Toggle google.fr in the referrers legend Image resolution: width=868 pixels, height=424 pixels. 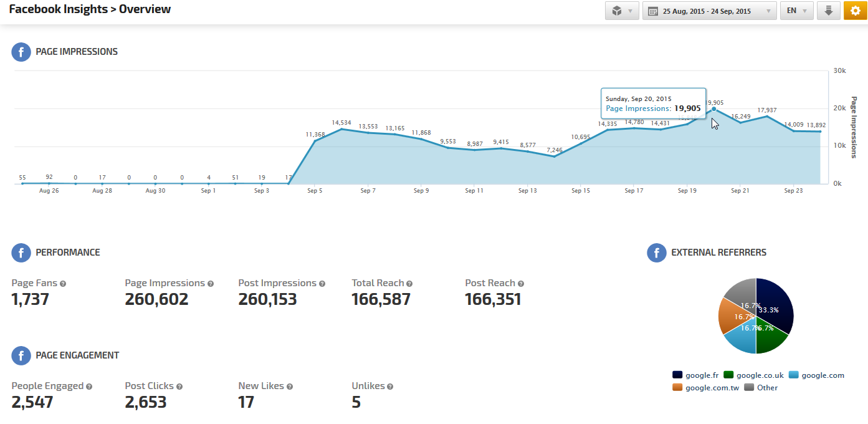(701, 375)
